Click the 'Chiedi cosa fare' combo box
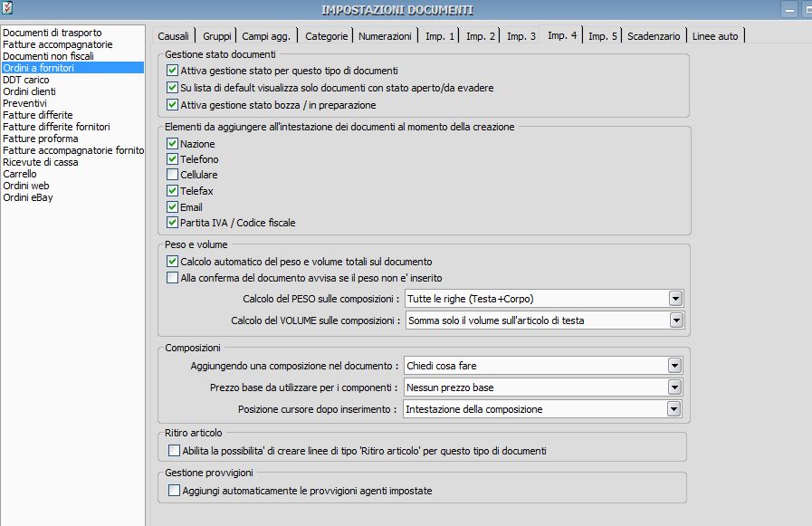The width and height of the screenshot is (812, 526). tap(543, 366)
